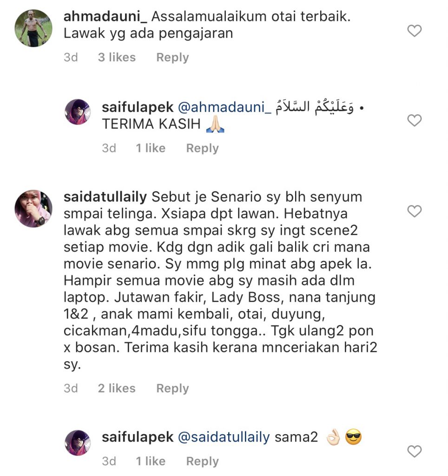The image size is (448, 476).
Task: View the 3 likes on ahmadauni_'s comment
Action: click(x=117, y=57)
